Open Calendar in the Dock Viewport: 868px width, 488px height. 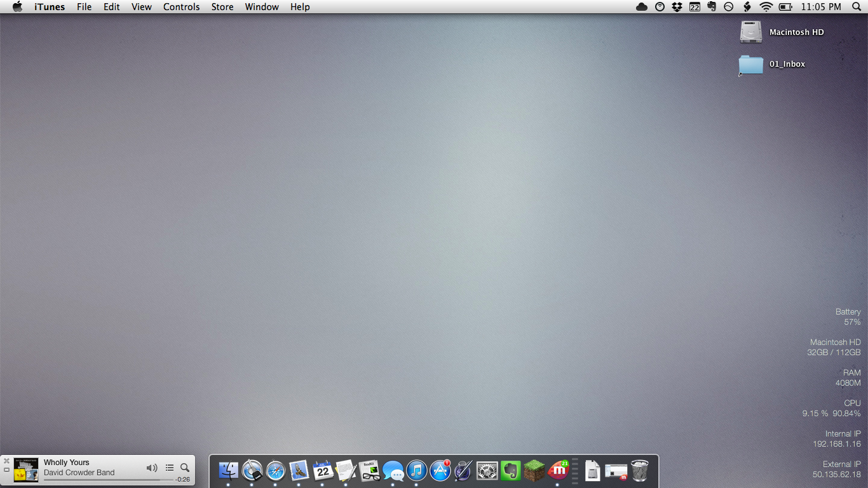(323, 471)
